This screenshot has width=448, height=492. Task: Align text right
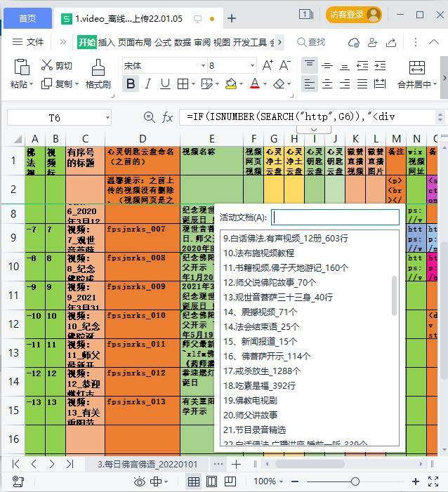tap(345, 84)
